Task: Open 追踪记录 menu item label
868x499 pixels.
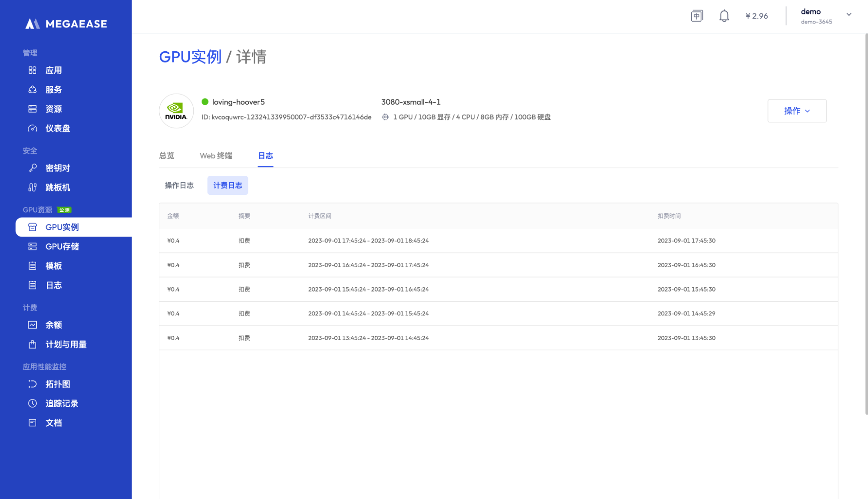Action: 62,404
